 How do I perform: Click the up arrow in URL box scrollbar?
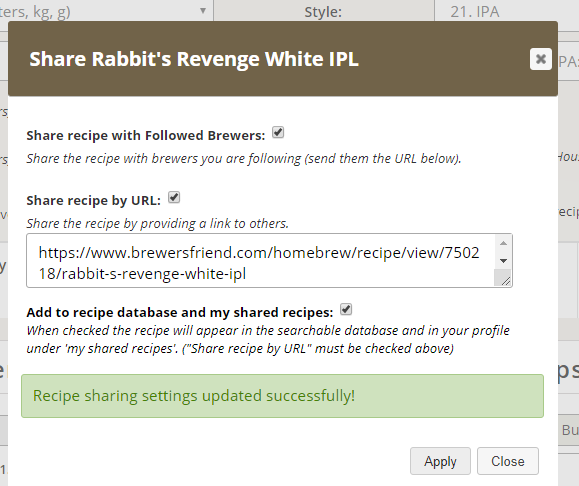pos(503,243)
